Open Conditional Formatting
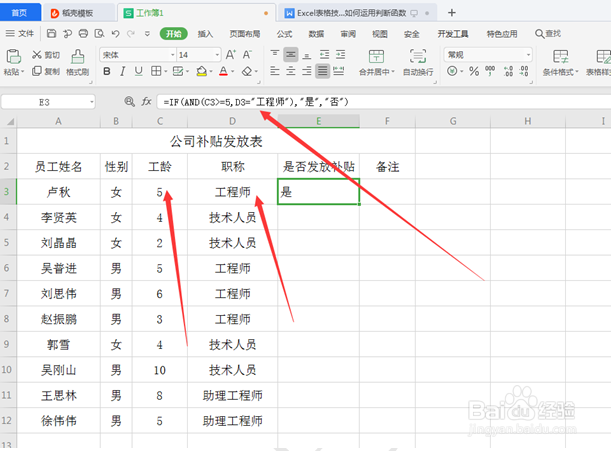The width and height of the screenshot is (611, 451). (x=560, y=62)
